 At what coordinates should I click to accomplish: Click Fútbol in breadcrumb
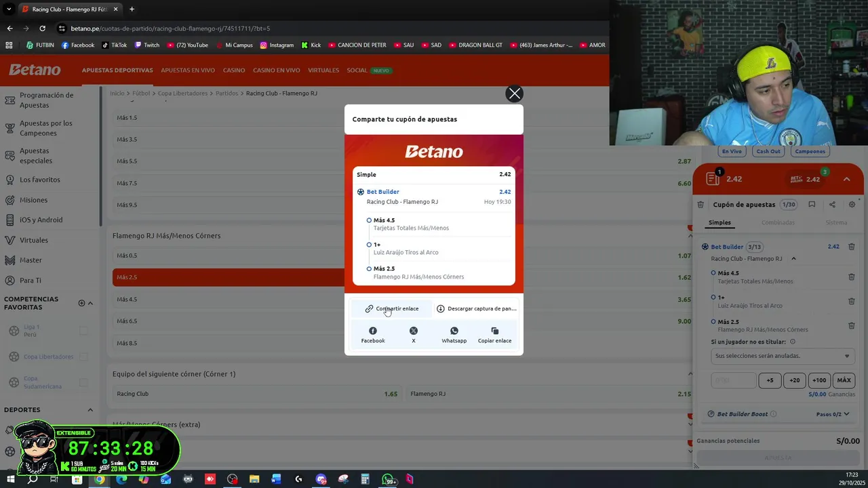click(141, 93)
